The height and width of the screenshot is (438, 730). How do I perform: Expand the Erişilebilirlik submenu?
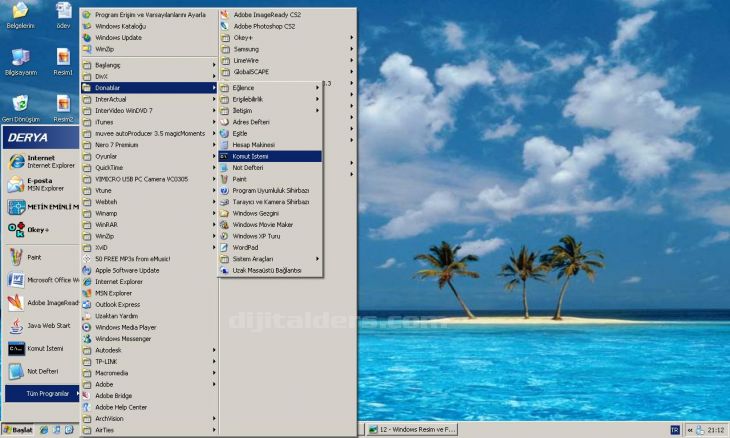[x=270, y=99]
